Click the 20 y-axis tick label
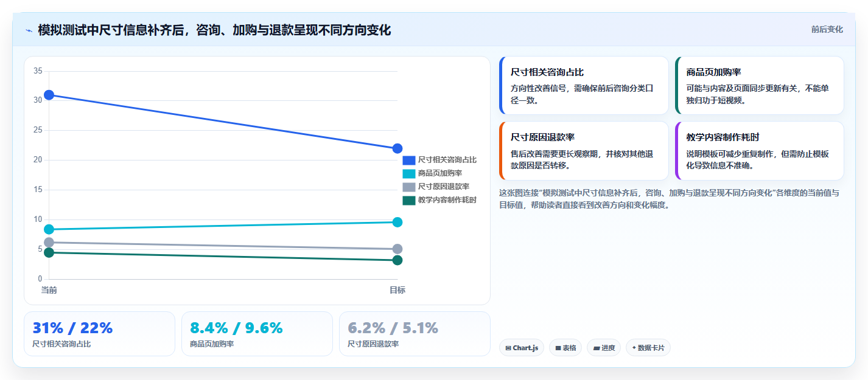 point(38,160)
